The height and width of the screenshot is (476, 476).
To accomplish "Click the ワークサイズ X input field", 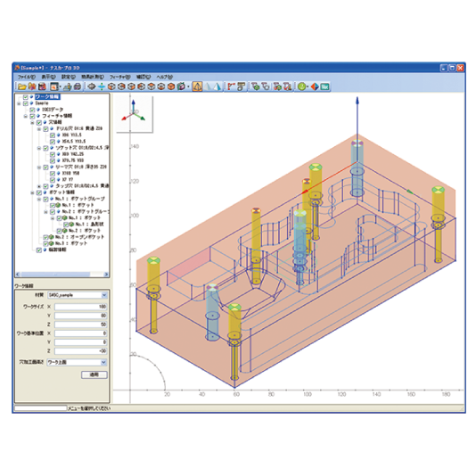I will (x=81, y=307).
